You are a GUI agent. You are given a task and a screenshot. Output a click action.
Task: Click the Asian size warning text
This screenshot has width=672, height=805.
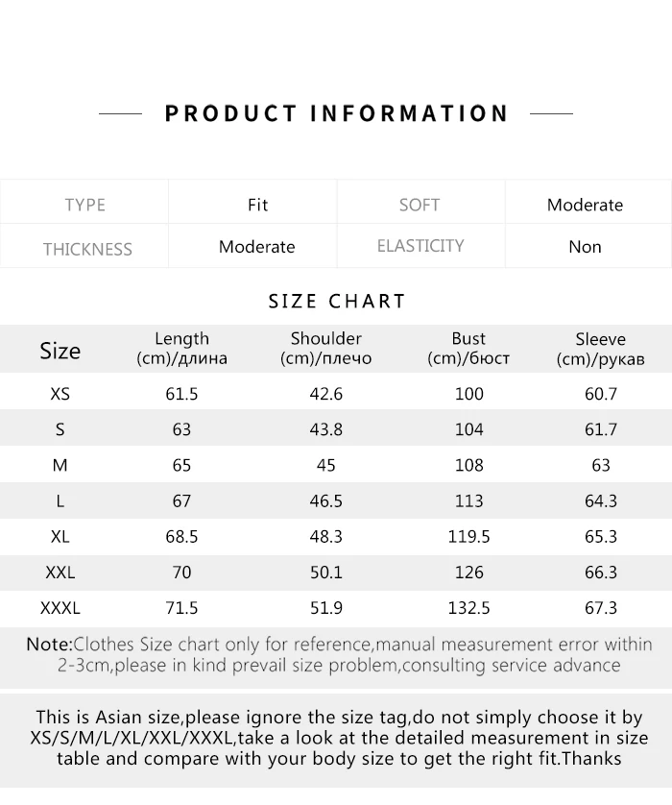[x=339, y=738]
